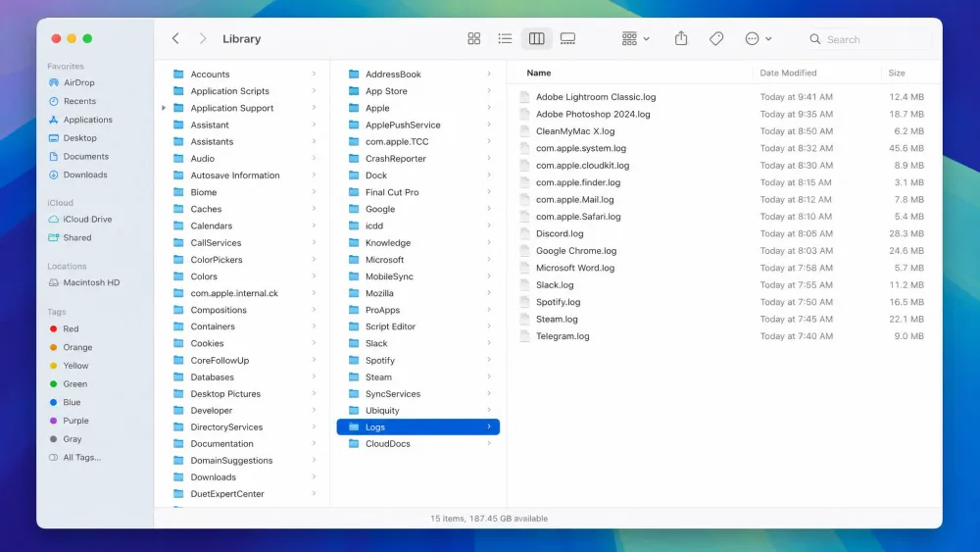This screenshot has height=552, width=980.
Task: Open AirDrop in sidebar
Action: click(78, 82)
